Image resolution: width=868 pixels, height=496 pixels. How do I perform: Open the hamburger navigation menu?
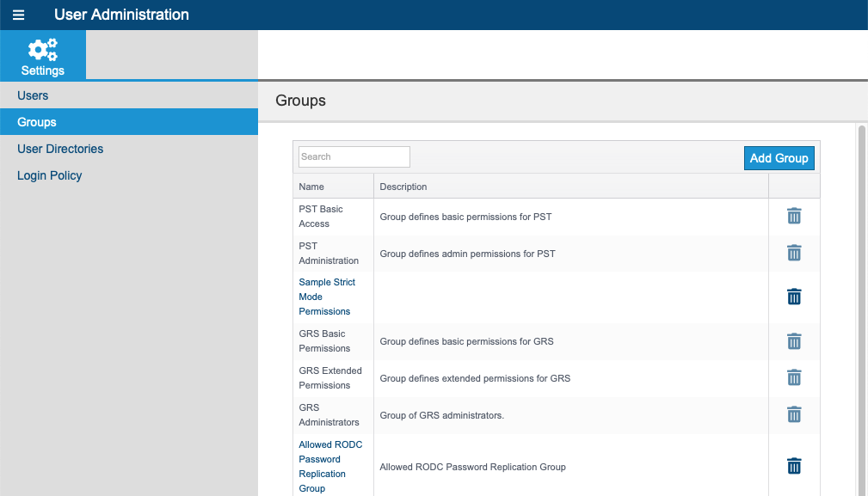click(18, 15)
